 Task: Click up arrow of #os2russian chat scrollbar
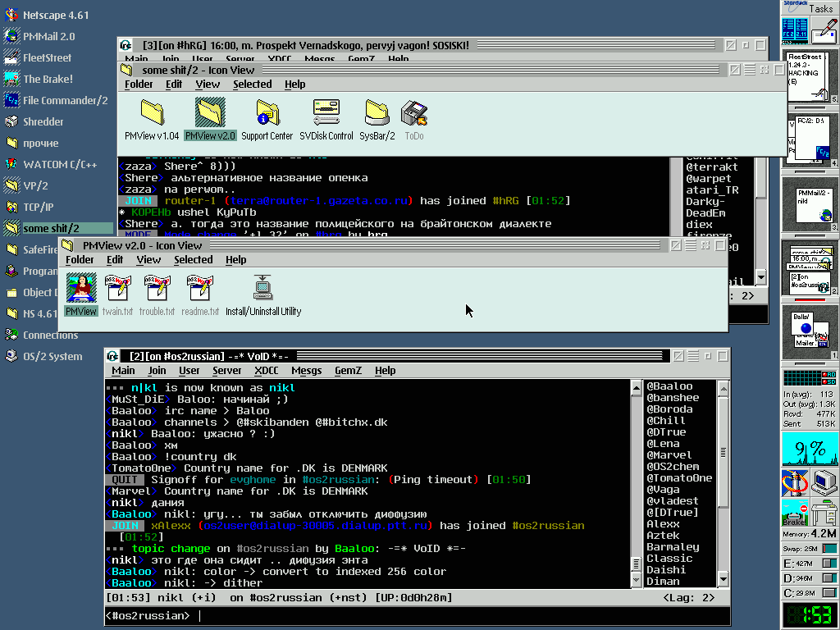(637, 388)
